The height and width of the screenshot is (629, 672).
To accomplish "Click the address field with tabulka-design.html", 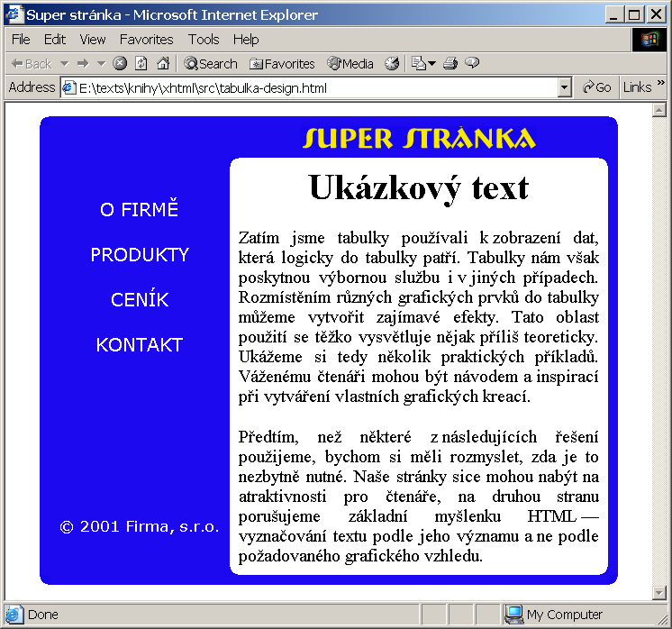I will click(310, 88).
